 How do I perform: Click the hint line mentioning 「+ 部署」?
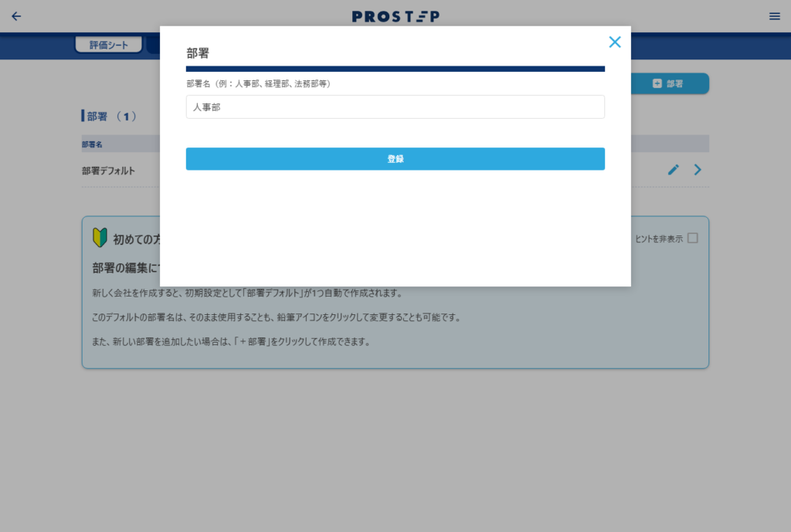[231, 342]
